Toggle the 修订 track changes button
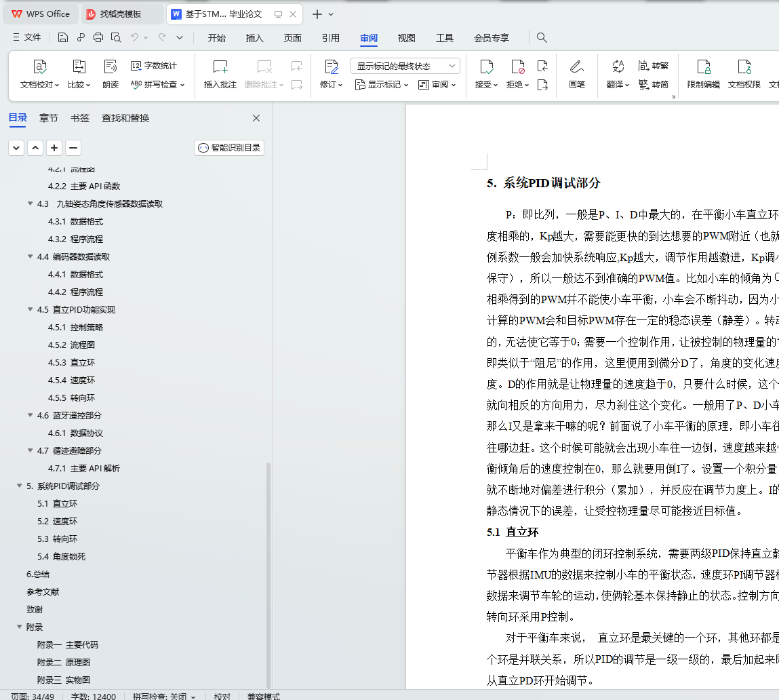 point(331,73)
